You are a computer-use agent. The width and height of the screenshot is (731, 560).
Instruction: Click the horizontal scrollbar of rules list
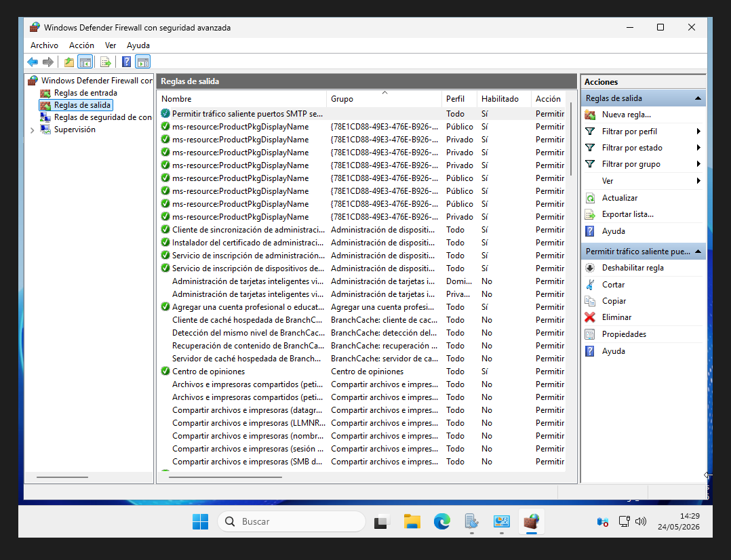[x=225, y=477]
